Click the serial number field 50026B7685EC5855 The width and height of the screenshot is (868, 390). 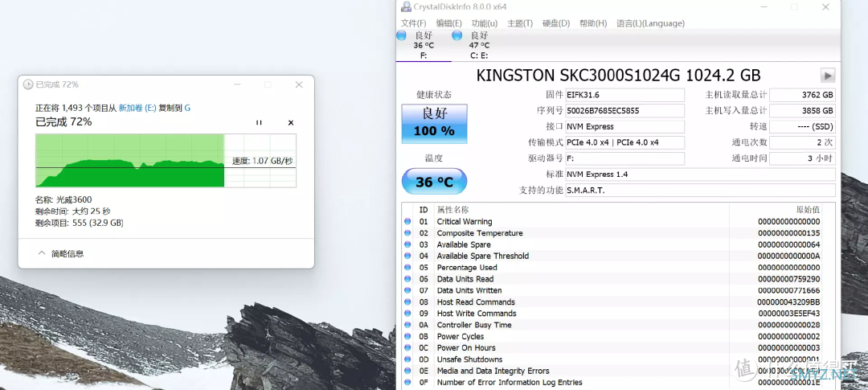(624, 111)
